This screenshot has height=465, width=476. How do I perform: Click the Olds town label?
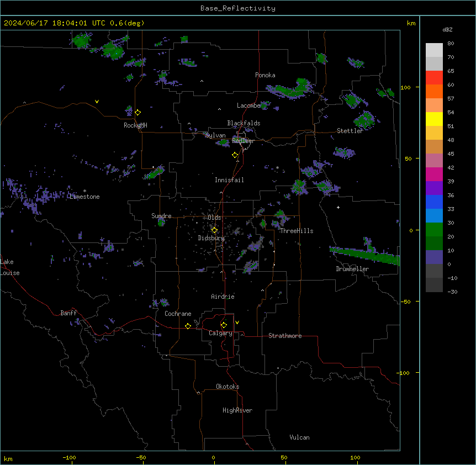[x=214, y=218]
